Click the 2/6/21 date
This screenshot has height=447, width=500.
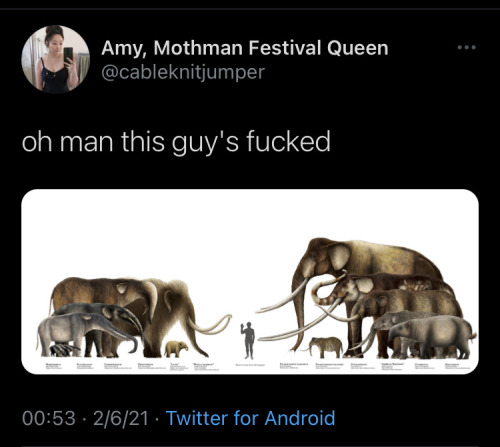pyautogui.click(x=121, y=418)
